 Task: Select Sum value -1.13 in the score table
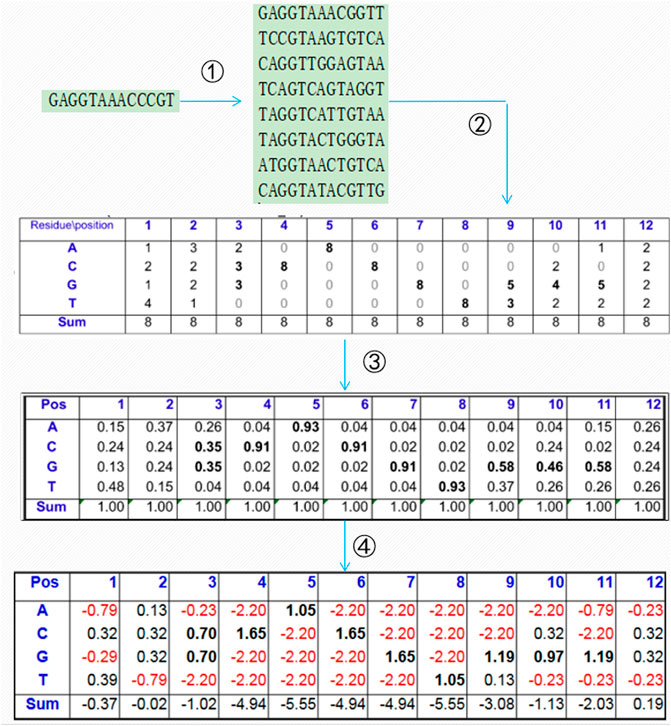tap(546, 704)
